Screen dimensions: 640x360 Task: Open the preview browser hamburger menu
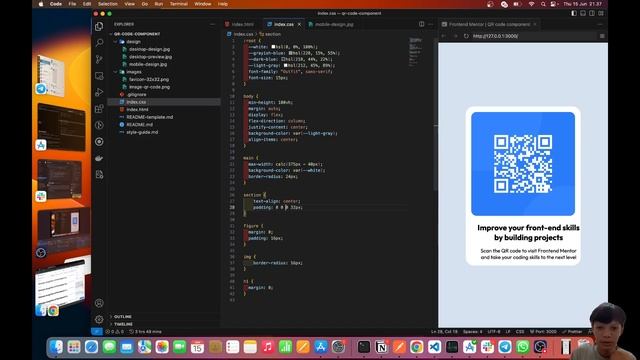(602, 36)
